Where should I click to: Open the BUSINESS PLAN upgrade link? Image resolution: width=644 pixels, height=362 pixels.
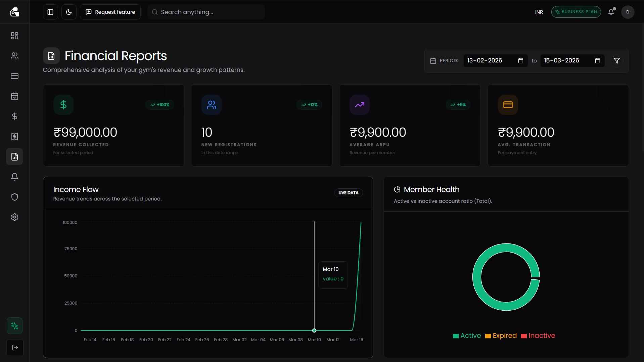coord(576,12)
